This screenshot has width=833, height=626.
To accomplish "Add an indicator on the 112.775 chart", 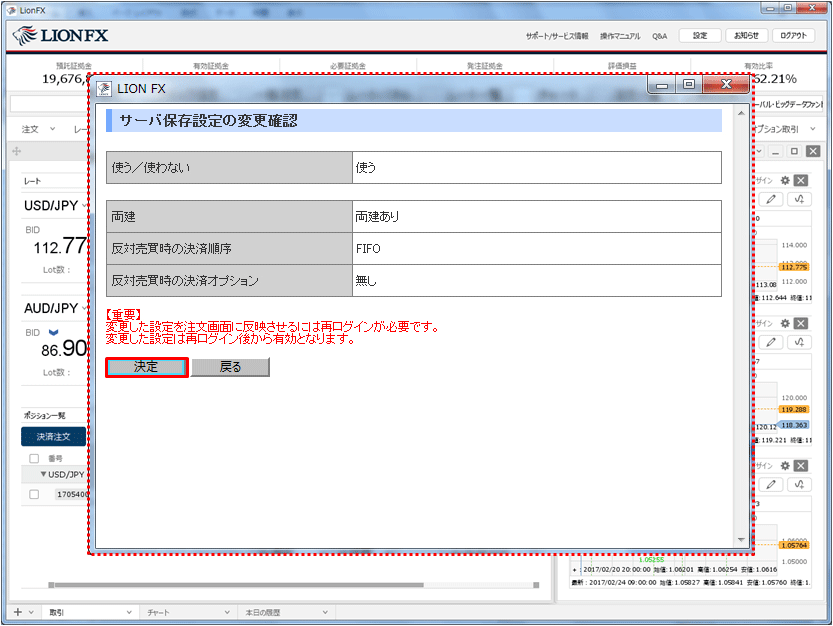I will tap(799, 199).
